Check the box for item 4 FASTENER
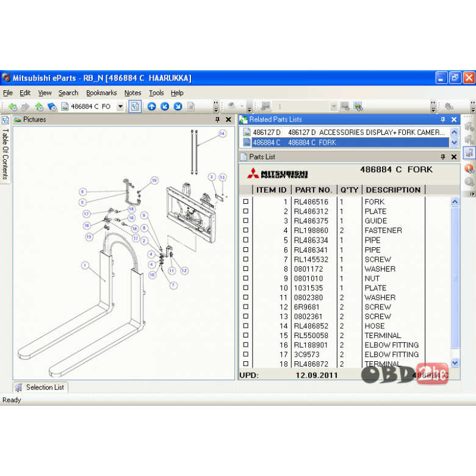Image resolution: width=476 pixels, height=476 pixels. [x=246, y=230]
